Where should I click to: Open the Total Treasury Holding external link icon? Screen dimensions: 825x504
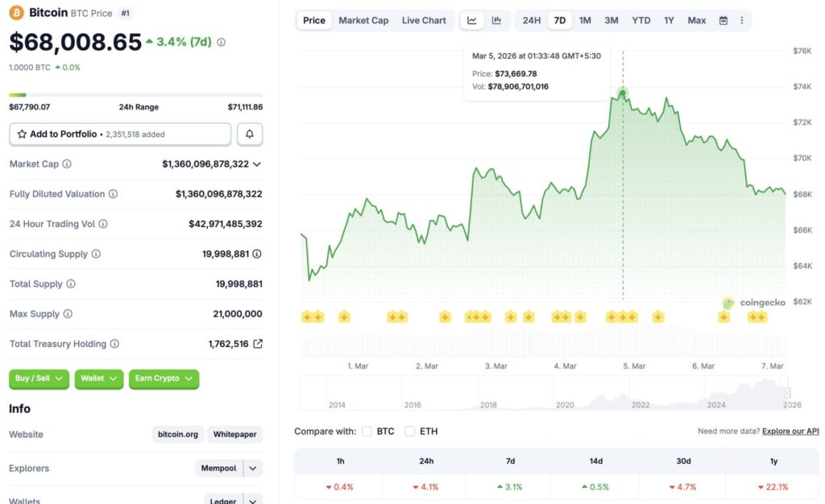coord(258,344)
